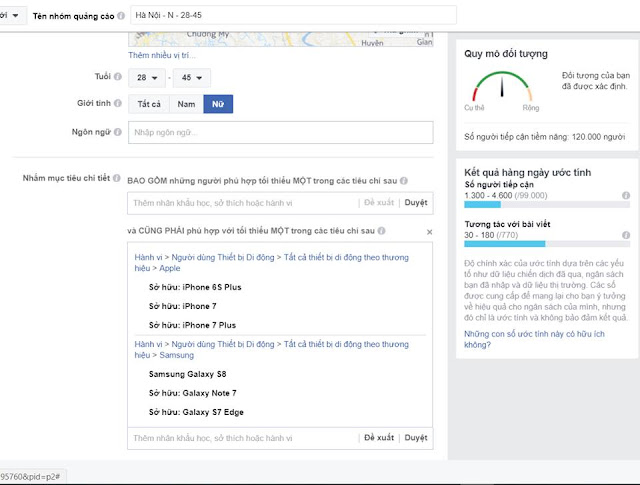
Task: Click the browser status URL 95760&pid=p2#
Action: coord(30,476)
